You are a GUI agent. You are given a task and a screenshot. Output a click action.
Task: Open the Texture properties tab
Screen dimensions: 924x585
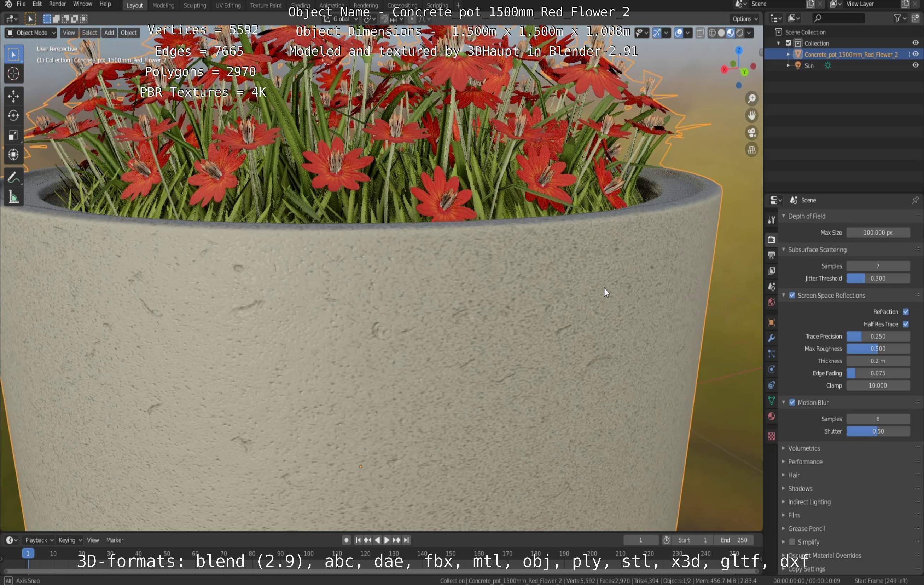click(771, 436)
